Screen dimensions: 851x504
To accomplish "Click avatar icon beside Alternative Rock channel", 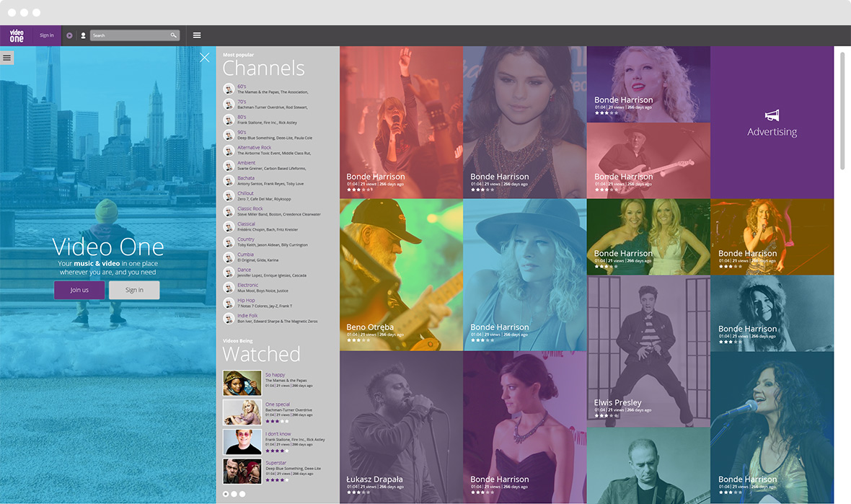I will tap(229, 150).
